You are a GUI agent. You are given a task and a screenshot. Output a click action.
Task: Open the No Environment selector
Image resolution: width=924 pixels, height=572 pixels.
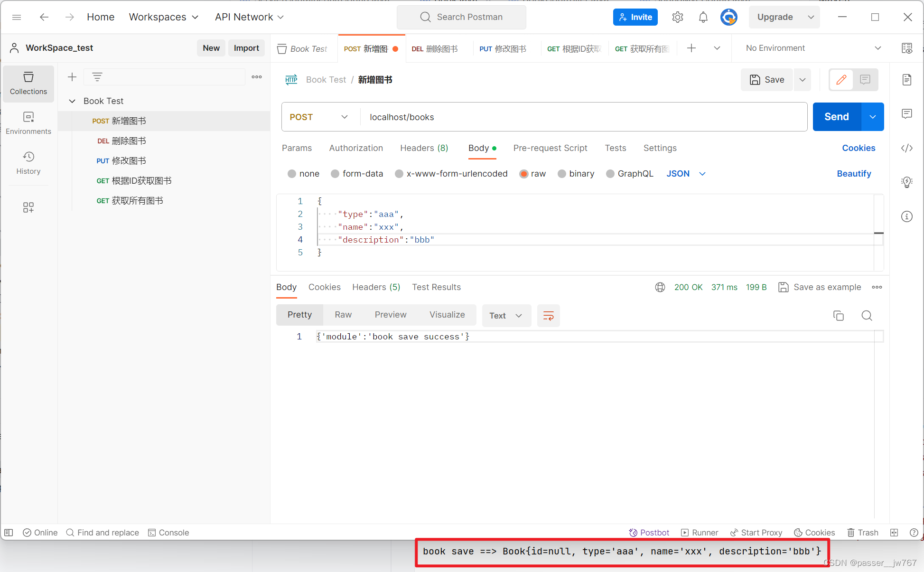(x=813, y=48)
